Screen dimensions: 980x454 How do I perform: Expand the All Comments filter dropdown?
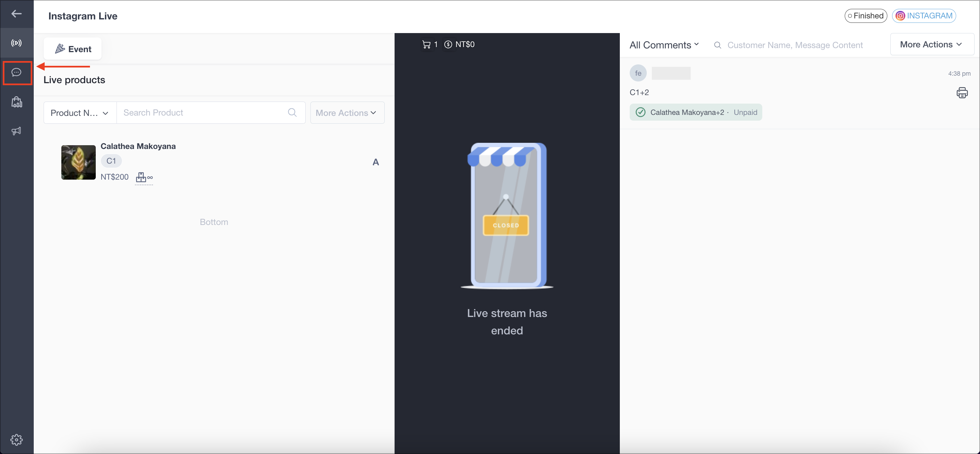coord(664,45)
